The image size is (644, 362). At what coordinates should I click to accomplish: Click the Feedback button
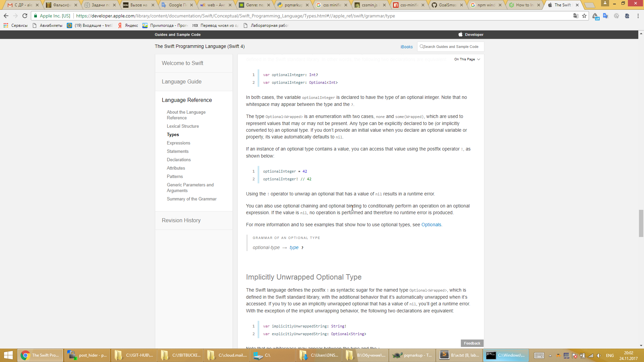point(472,343)
